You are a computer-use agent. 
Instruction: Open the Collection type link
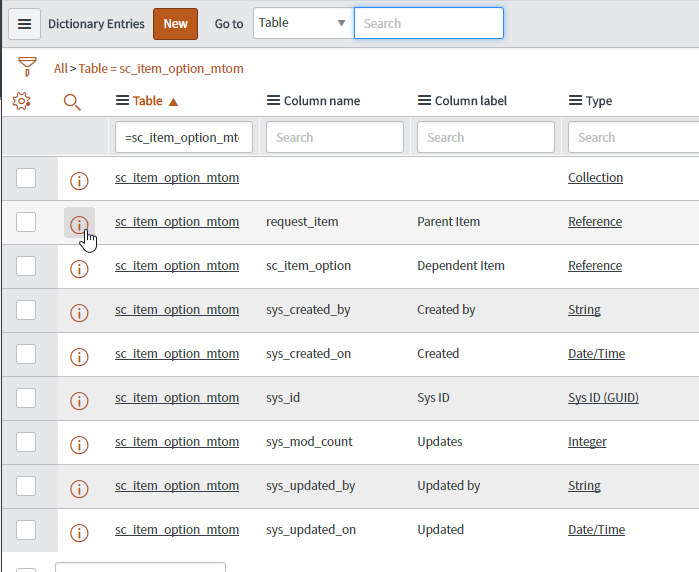(595, 177)
